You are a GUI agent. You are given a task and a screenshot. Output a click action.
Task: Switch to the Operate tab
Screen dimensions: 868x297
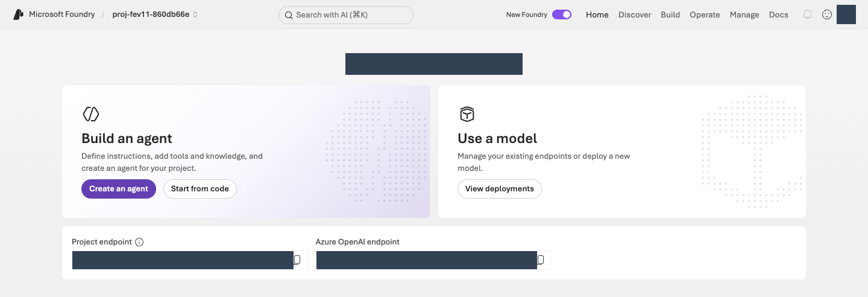point(705,14)
